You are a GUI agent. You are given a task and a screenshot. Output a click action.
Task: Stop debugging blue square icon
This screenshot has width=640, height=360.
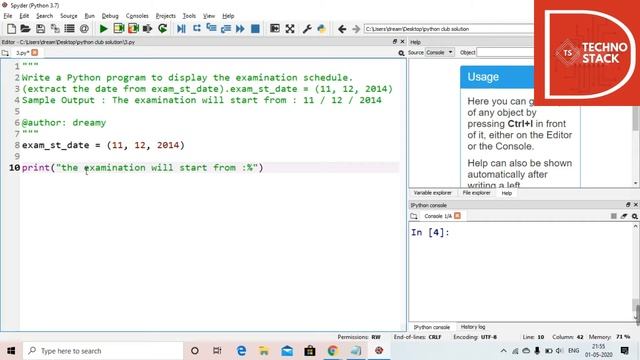point(255,29)
